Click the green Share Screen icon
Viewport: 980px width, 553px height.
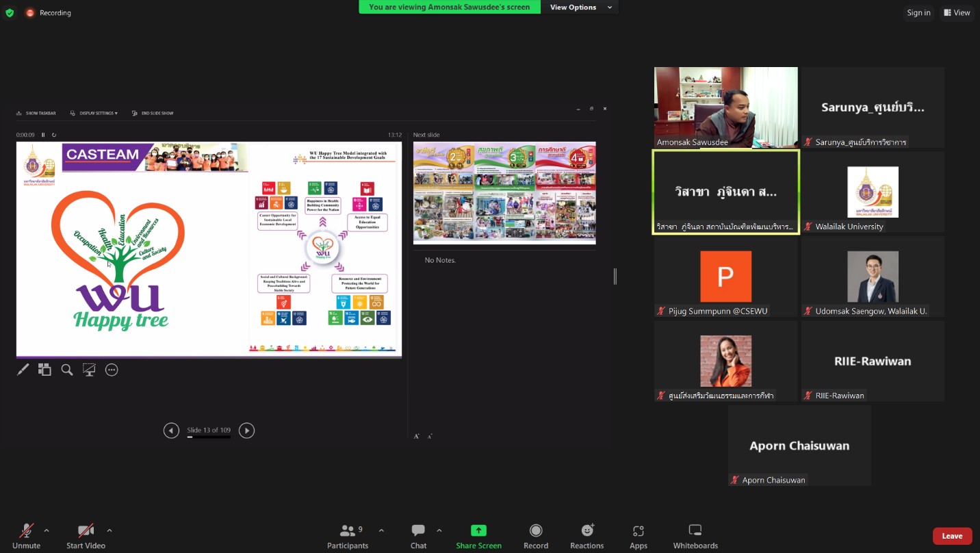click(478, 531)
